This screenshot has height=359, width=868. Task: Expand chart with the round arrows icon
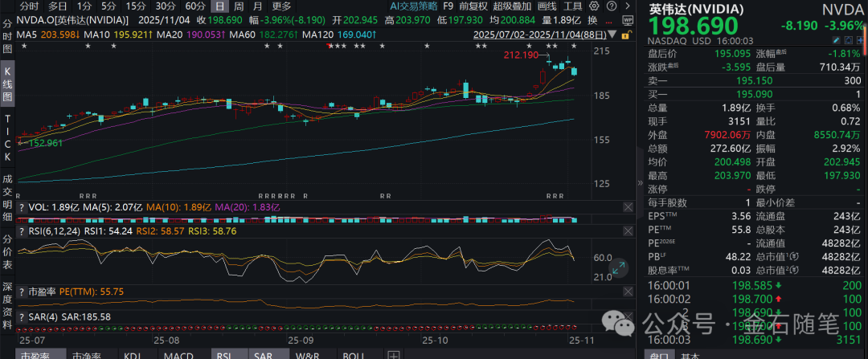coord(620,269)
